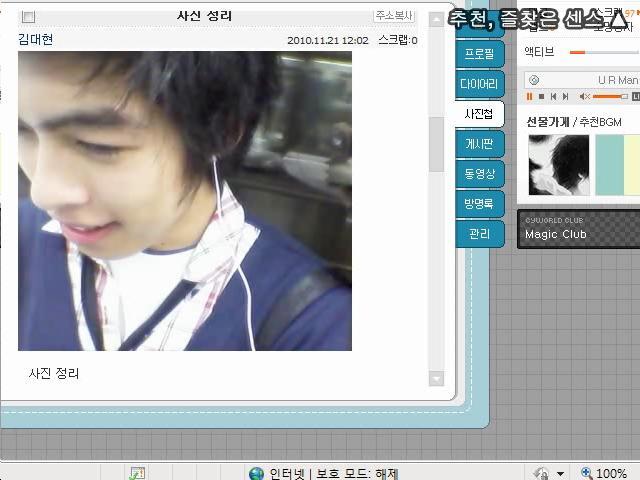Click the security padlock status icon

(x=541, y=473)
